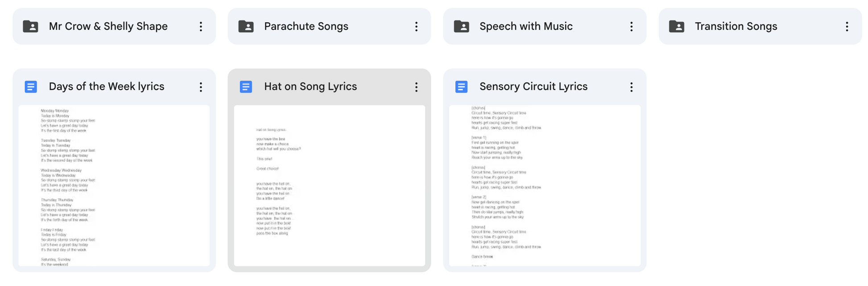Image resolution: width=868 pixels, height=286 pixels.
Task: Open more actions for Days of the Week lyrics
Action: pos(201,87)
